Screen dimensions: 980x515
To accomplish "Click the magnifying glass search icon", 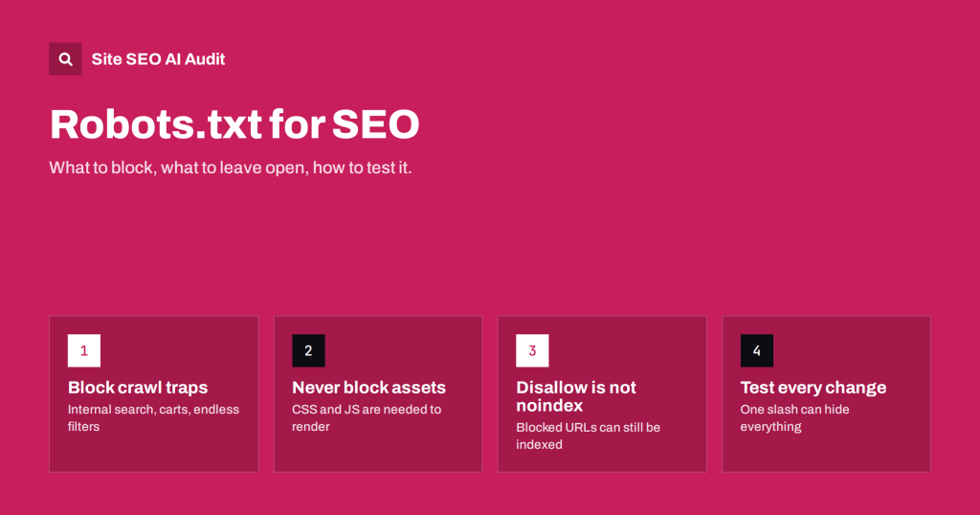I will click(65, 58).
